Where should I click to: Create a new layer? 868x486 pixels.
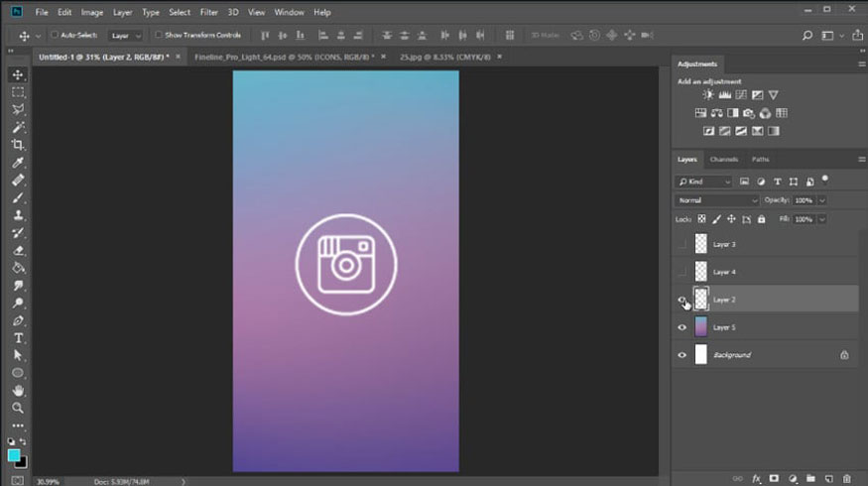[x=828, y=479]
